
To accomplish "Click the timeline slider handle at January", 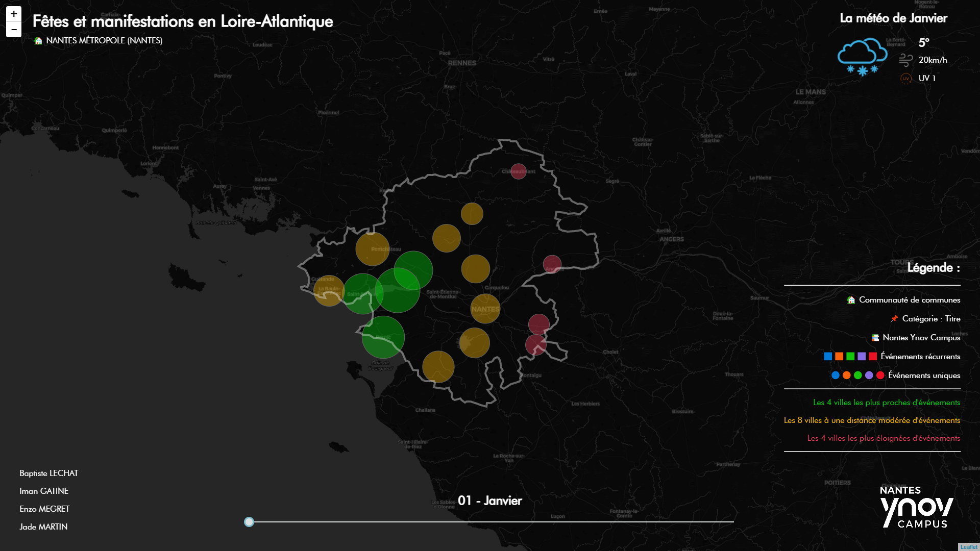I will pos(249,521).
